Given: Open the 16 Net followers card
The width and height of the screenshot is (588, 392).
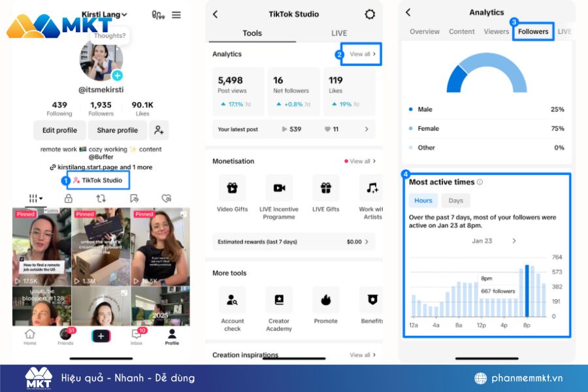Looking at the screenshot, I should [293, 91].
